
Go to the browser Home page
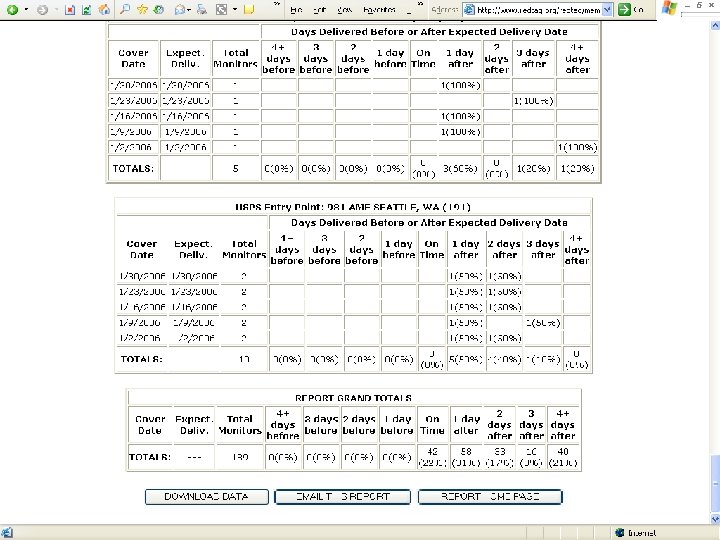105,9
